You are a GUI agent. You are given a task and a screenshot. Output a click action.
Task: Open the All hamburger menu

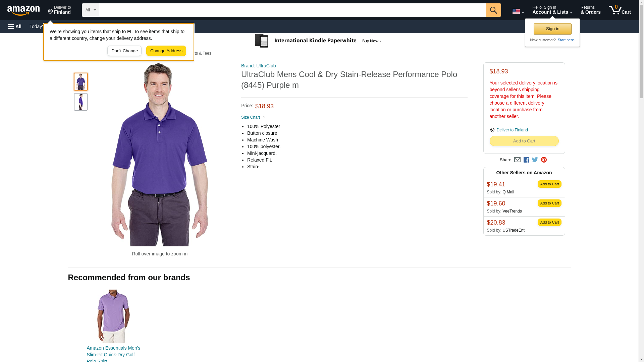(x=15, y=26)
